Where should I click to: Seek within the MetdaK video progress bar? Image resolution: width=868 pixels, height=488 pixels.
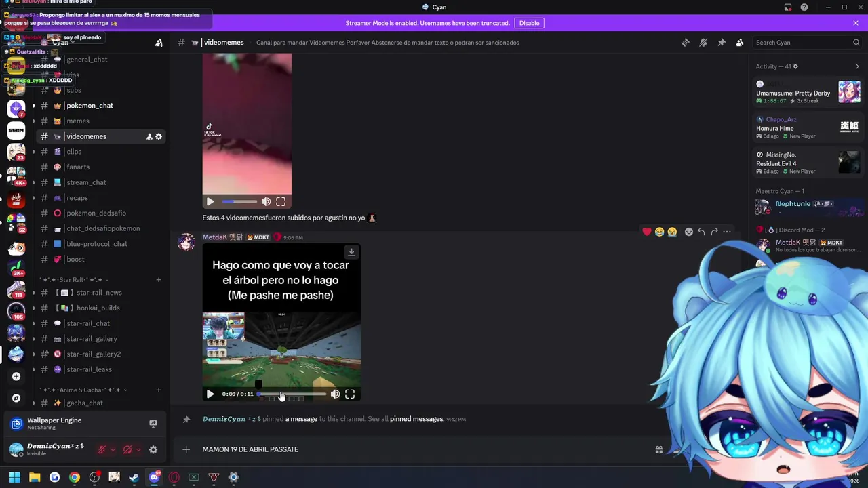tap(292, 394)
